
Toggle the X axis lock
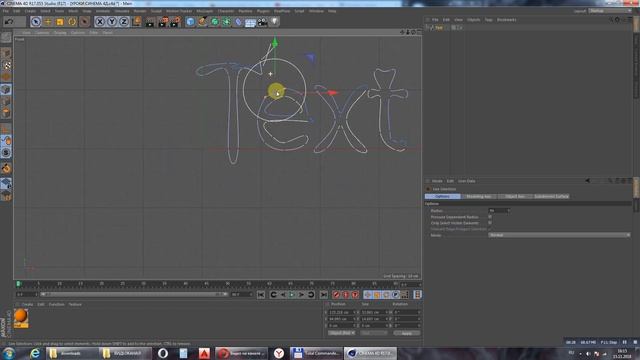click(100, 22)
